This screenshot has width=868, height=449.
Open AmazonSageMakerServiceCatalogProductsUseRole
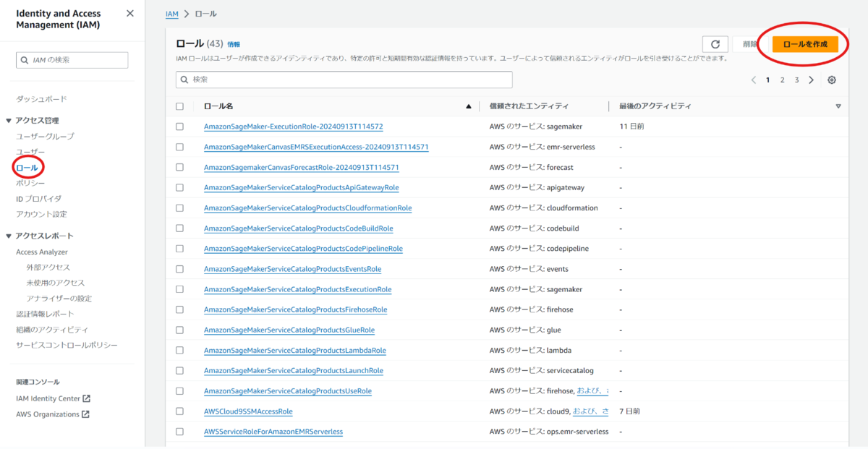(x=288, y=391)
